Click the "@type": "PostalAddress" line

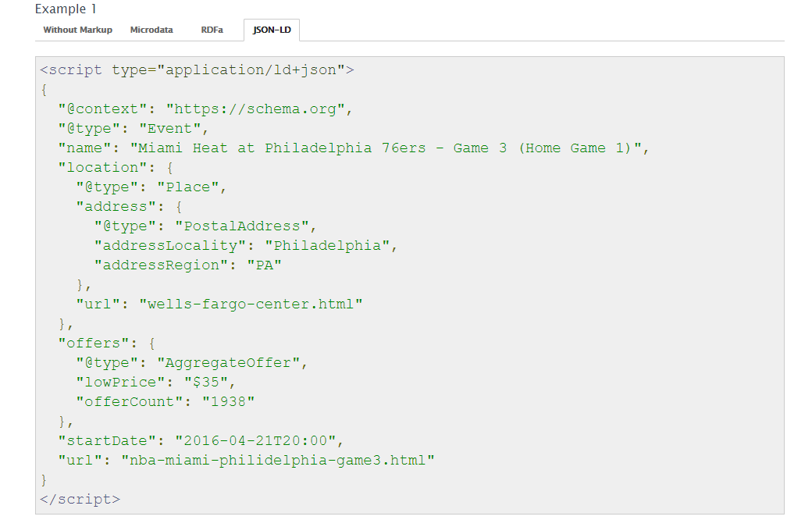[x=205, y=226]
